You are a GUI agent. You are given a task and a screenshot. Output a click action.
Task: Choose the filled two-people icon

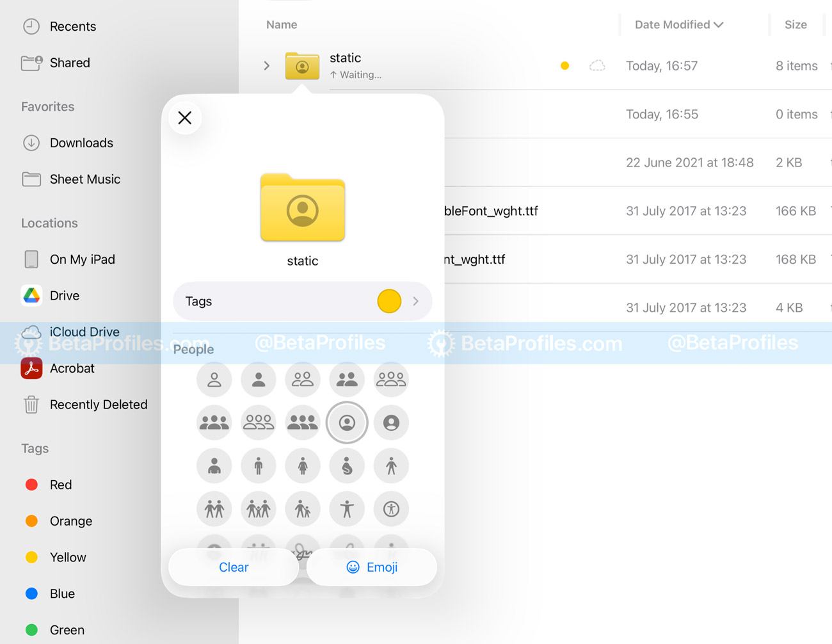(x=347, y=380)
